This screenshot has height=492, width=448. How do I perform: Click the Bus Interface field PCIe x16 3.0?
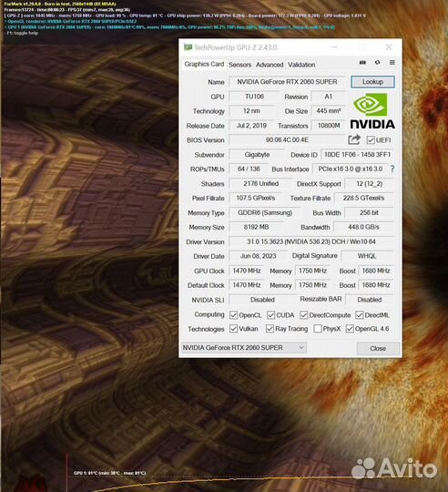[x=351, y=169]
